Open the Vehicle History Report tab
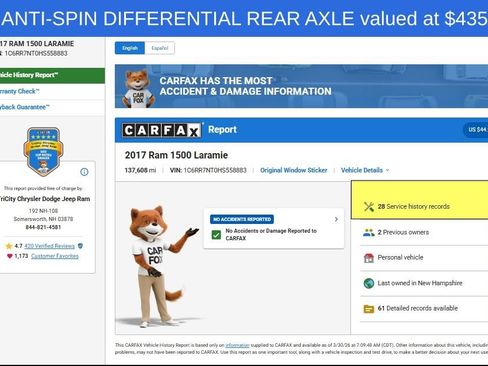Viewport: 488px width, 366px height. (52, 75)
